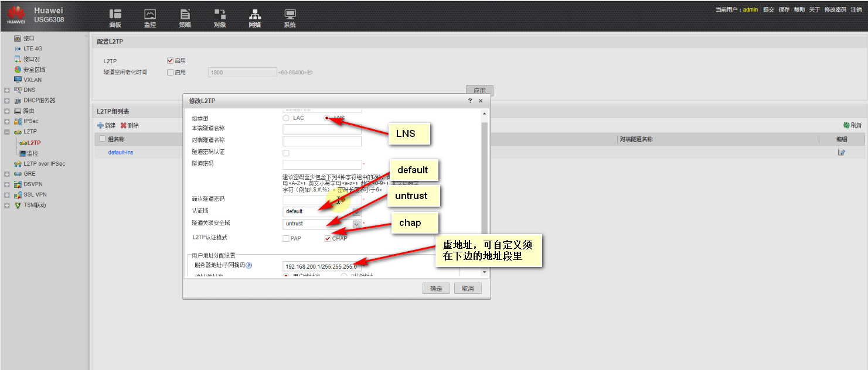This screenshot has height=370, width=868.
Task: Select the LAC group type radio button
Action: click(x=286, y=118)
